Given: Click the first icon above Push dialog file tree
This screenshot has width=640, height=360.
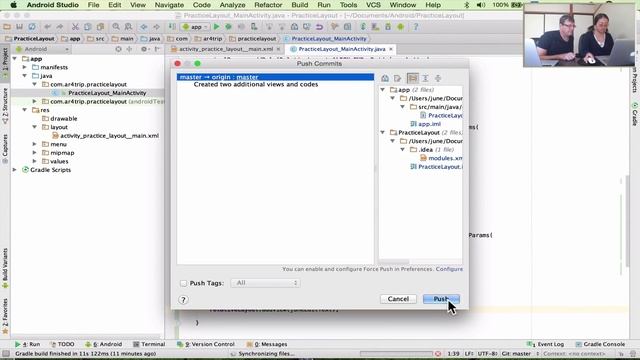Looking at the screenshot, I should 385,78.
